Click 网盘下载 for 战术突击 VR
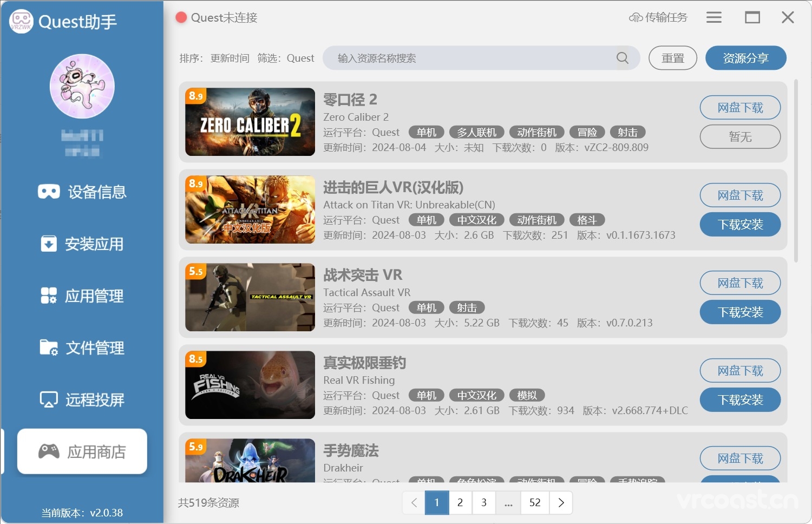This screenshot has height=524, width=812. [741, 283]
